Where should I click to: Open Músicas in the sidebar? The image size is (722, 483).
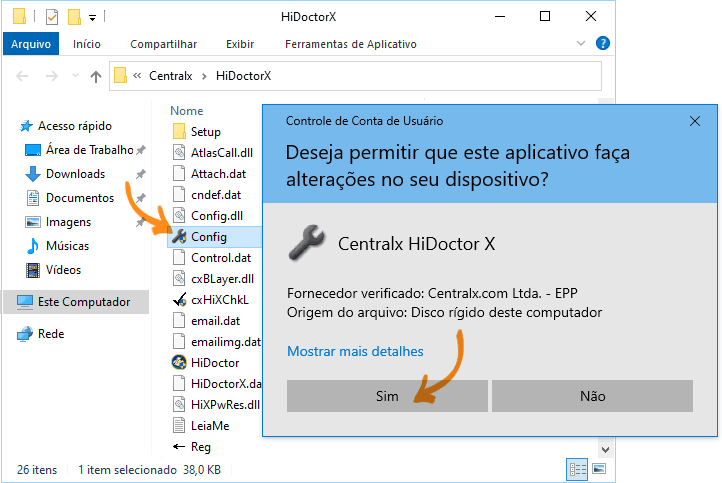(x=67, y=246)
